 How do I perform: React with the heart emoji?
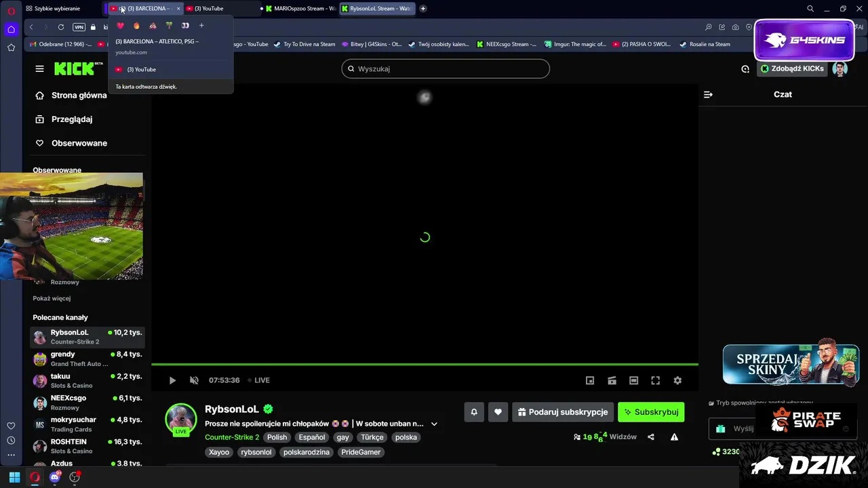[x=120, y=26]
